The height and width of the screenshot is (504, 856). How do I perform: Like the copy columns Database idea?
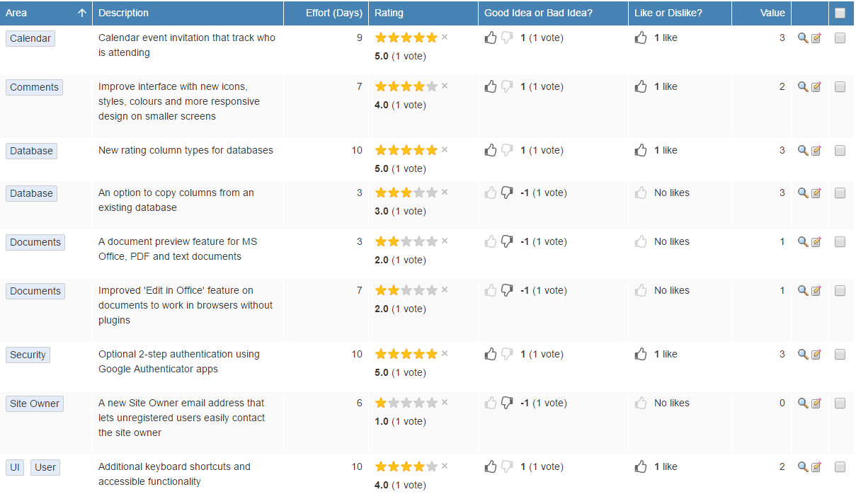pos(641,193)
